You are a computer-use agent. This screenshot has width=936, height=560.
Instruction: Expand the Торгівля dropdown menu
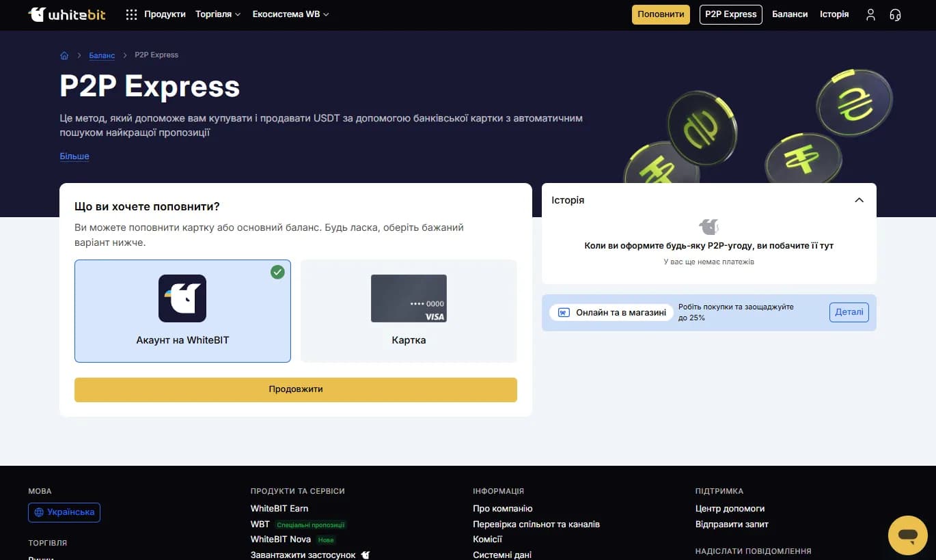pyautogui.click(x=218, y=14)
